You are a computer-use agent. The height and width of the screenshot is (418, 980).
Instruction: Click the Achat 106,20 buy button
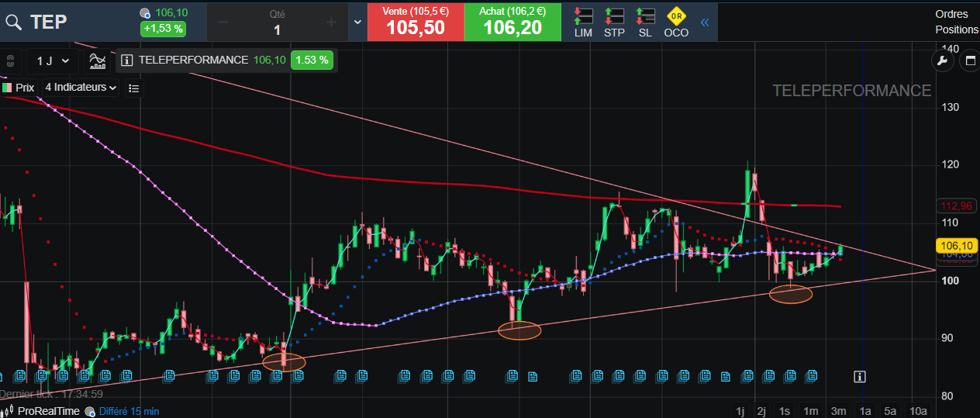click(x=512, y=21)
